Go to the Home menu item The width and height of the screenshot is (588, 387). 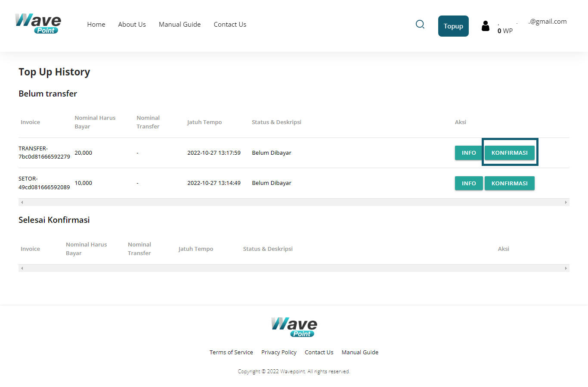96,25
